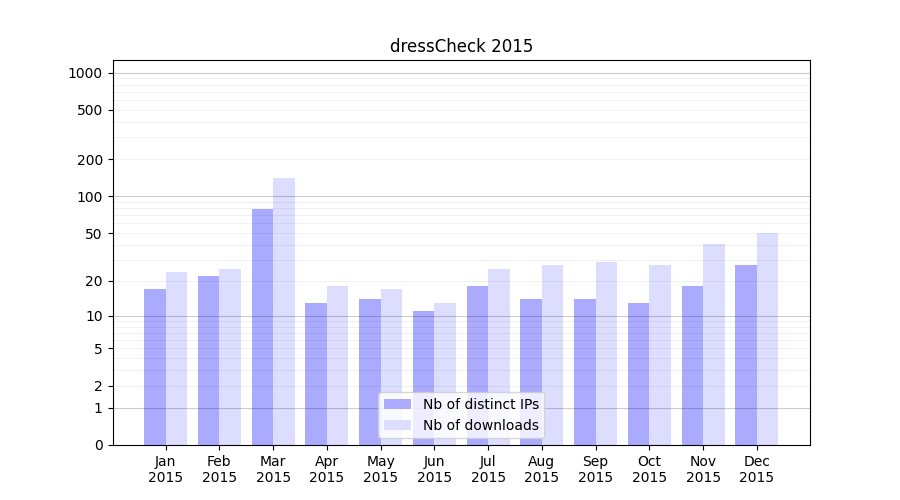Click the November 2015 downloads bar
900x500 pixels.
[714, 344]
